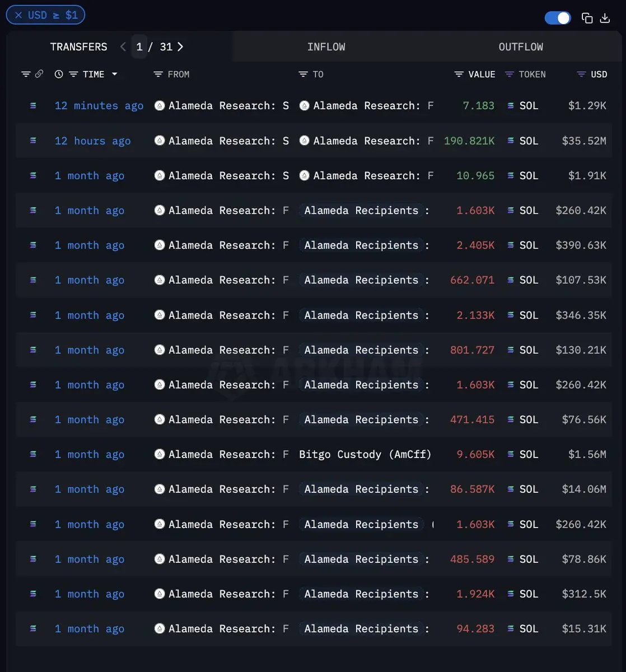Click the $78.86K USD amount

(584, 559)
